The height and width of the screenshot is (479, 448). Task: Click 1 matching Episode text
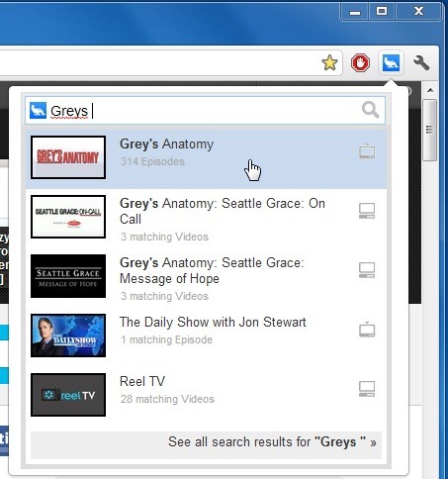pos(166,339)
